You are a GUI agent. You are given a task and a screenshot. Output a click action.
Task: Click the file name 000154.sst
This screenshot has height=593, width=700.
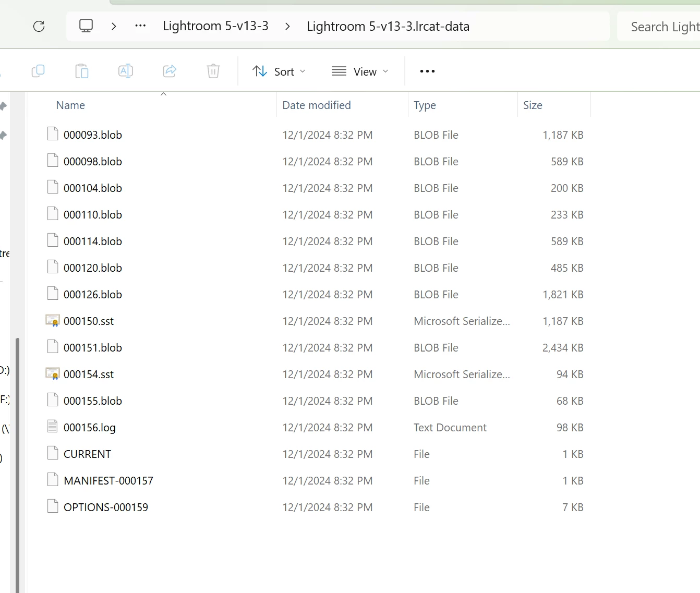pyautogui.click(x=89, y=374)
